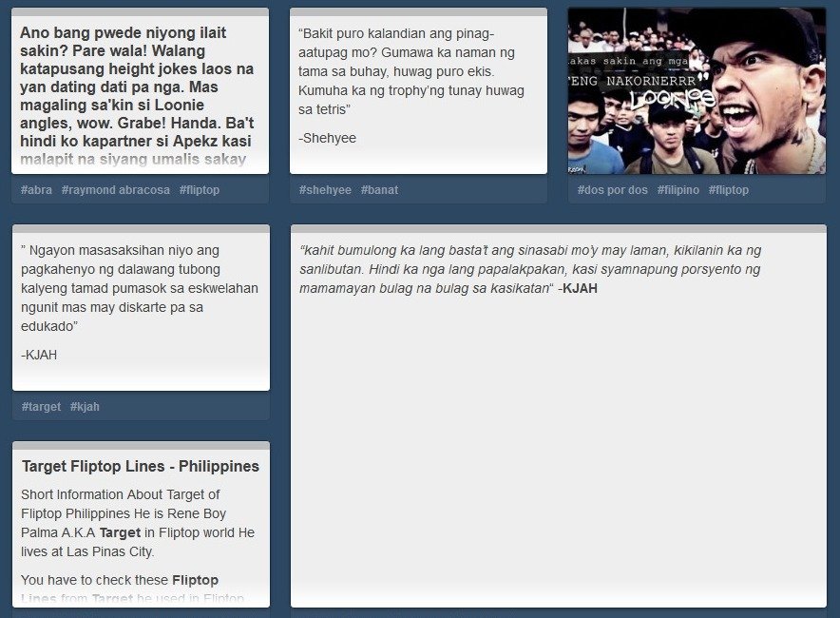Click the bold KJAH author name
This screenshot has width=840, height=618.
click(580, 288)
